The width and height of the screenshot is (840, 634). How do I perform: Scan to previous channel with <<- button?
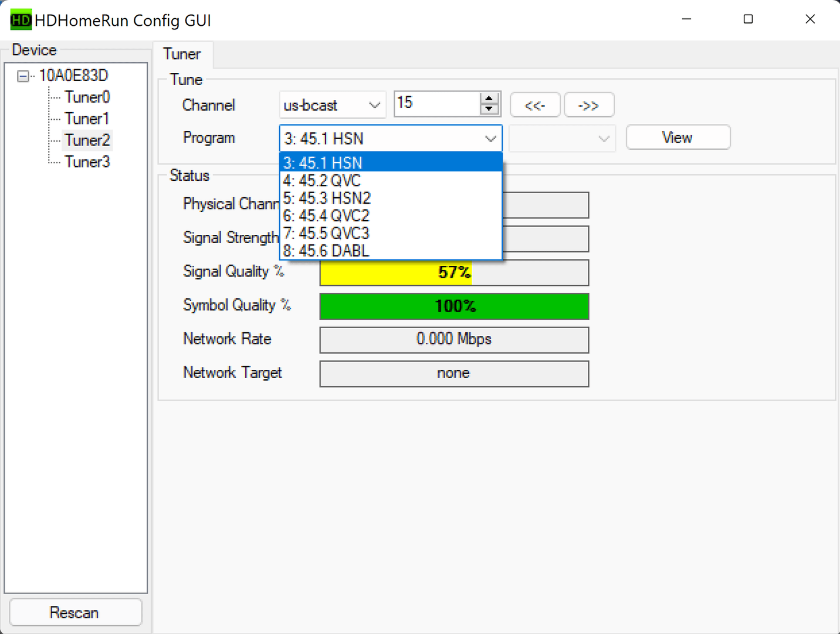535,106
